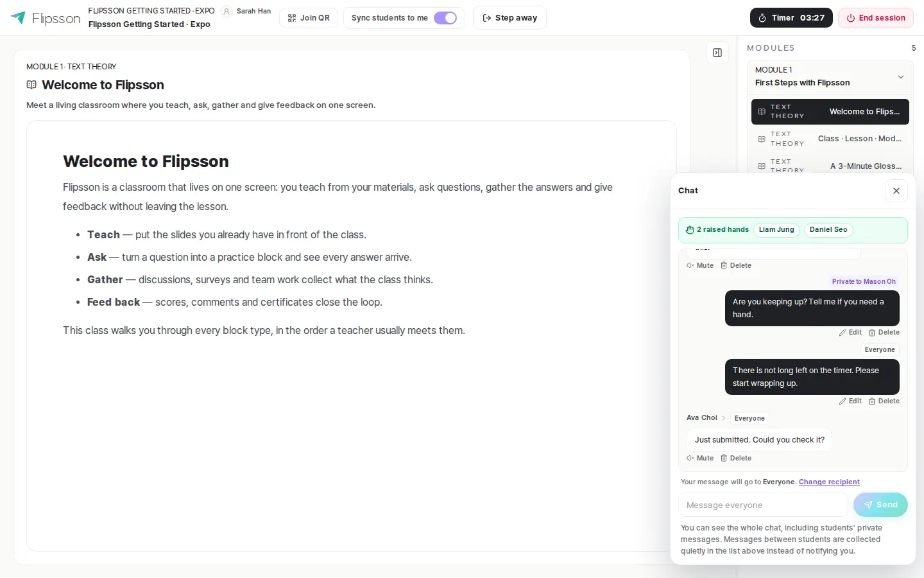Click the 'MODULE 1 · TEXT THEORY' label
Viewport: 924px width, 578px height.
(x=71, y=67)
